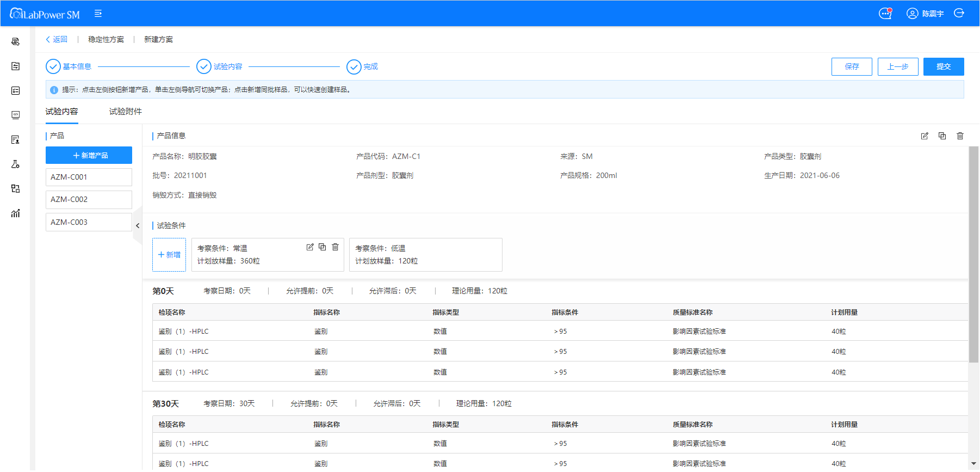Delete the product information
This screenshot has height=472, width=980.
960,136
